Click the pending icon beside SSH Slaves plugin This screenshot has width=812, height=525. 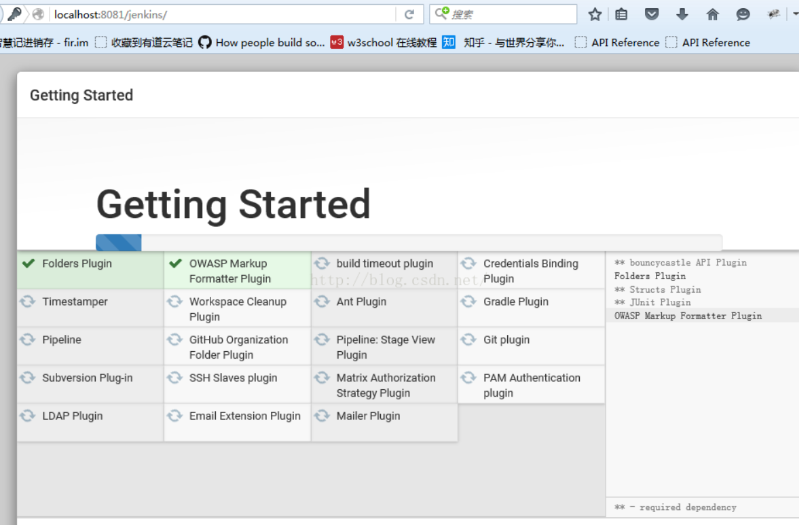[174, 378]
